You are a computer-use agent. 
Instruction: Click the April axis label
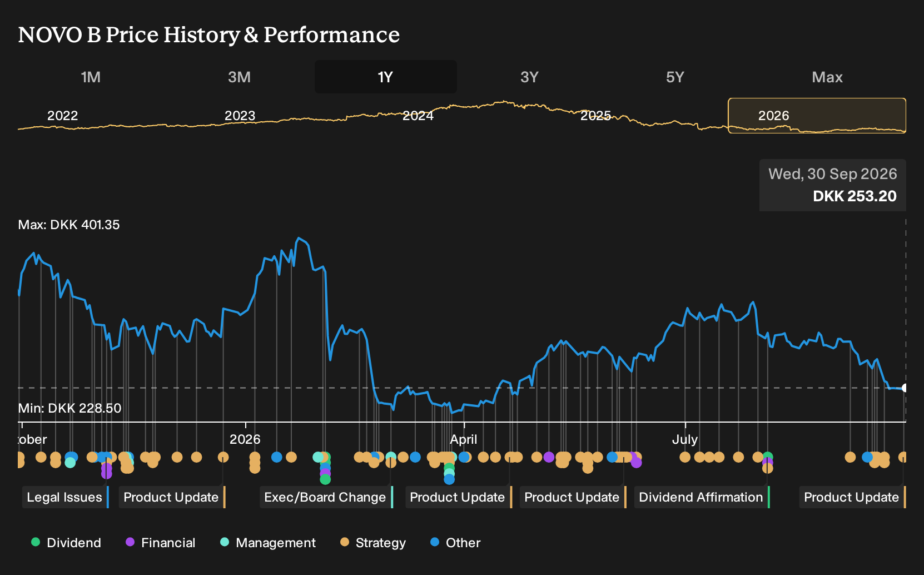464,439
